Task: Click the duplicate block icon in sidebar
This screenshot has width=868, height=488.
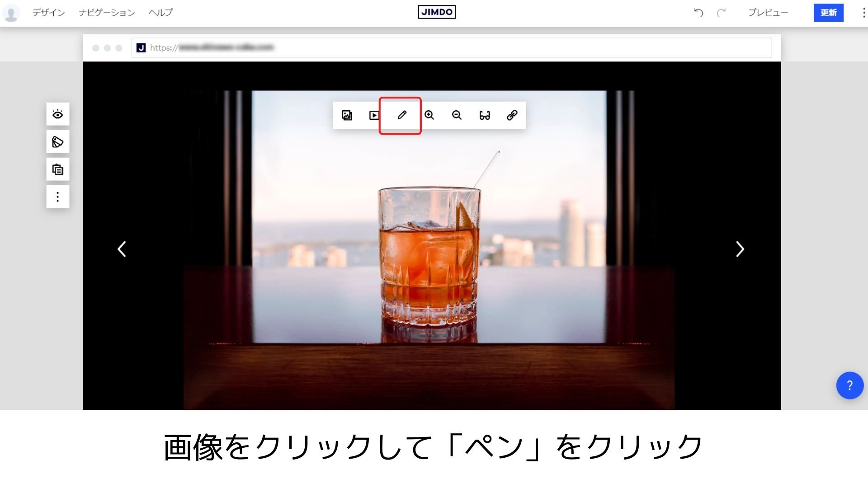Action: [58, 169]
